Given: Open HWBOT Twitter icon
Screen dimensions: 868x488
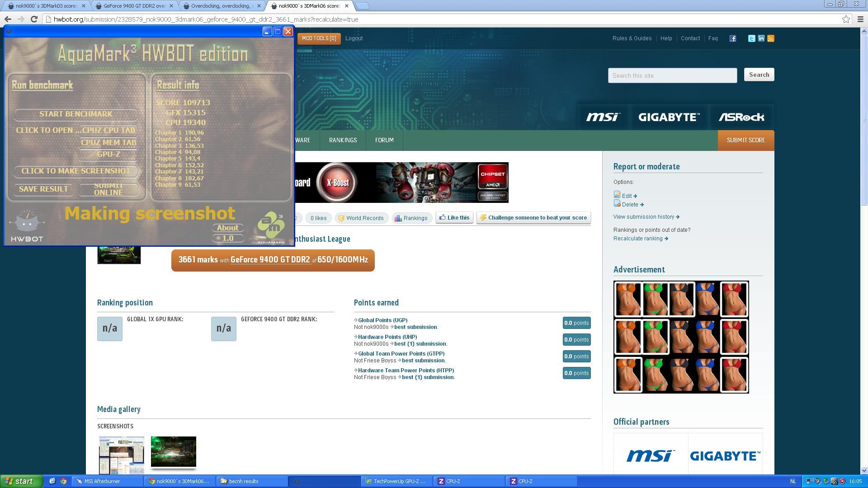Looking at the screenshot, I should [751, 38].
